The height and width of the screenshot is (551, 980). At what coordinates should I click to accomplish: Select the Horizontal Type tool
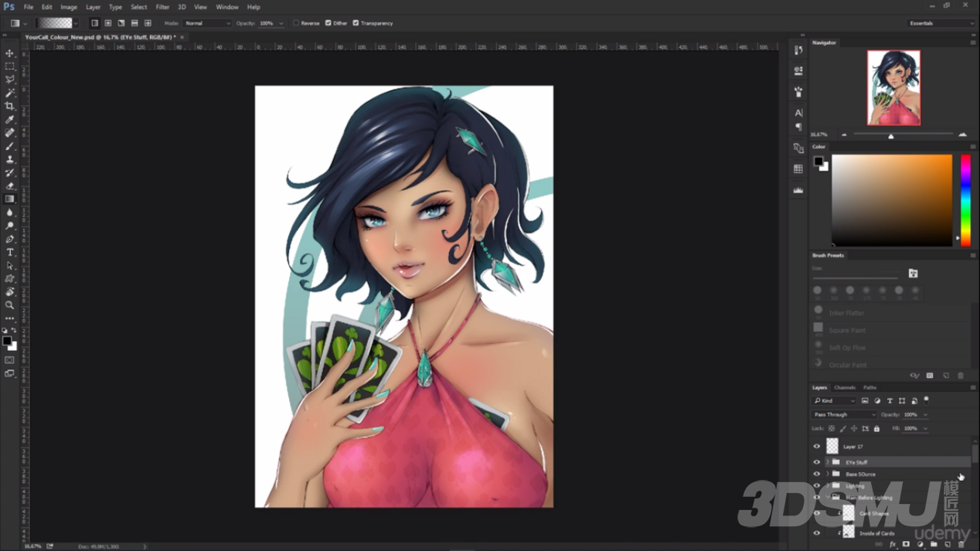10,253
